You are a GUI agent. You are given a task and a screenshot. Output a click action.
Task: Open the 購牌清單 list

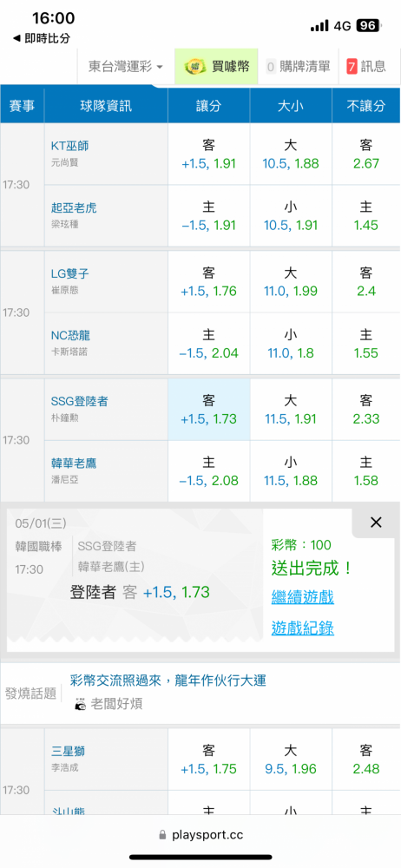click(x=298, y=67)
